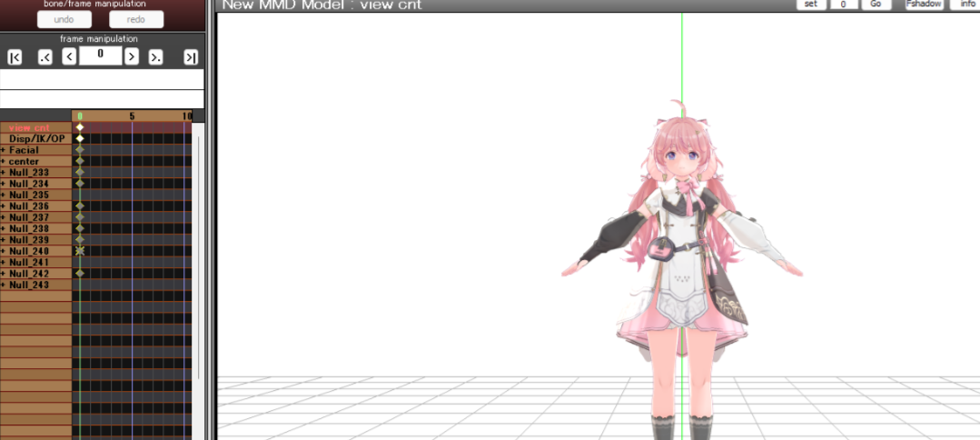Click the redo button
The height and width of the screenshot is (440, 980).
pyautogui.click(x=136, y=19)
